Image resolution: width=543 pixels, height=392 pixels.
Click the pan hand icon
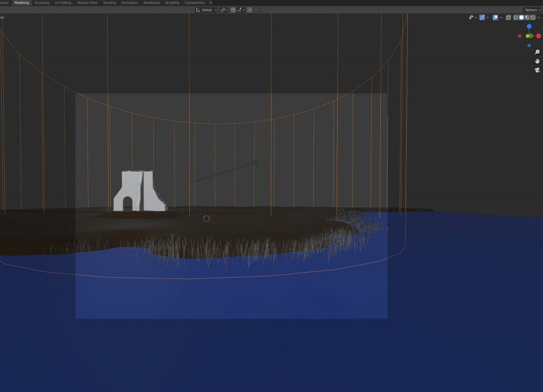click(537, 61)
